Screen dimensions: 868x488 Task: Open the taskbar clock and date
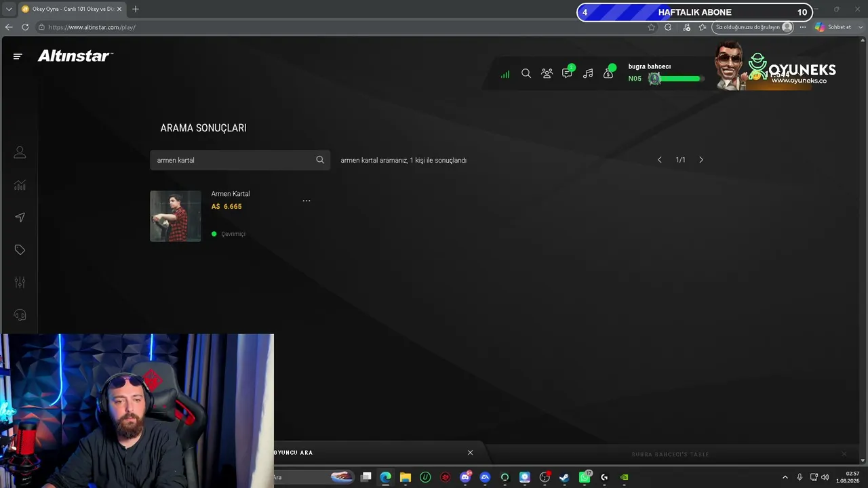848,477
